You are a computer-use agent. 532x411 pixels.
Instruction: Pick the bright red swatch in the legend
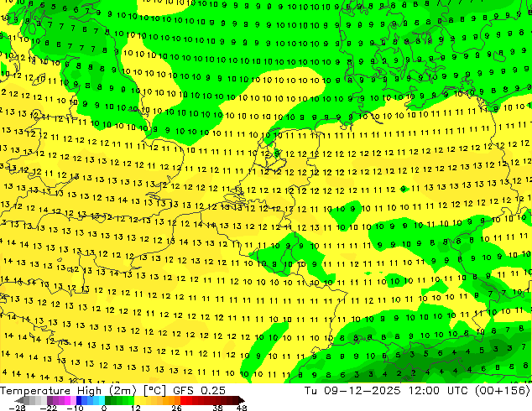click(183, 400)
